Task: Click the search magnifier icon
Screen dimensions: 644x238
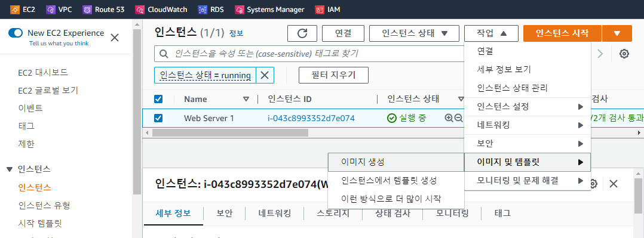Action: [164, 54]
